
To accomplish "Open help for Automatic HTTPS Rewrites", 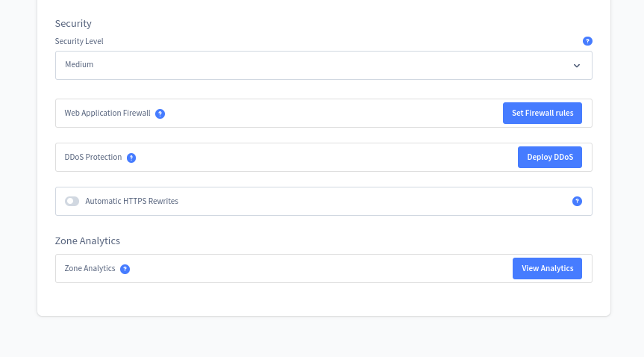I will (577, 201).
